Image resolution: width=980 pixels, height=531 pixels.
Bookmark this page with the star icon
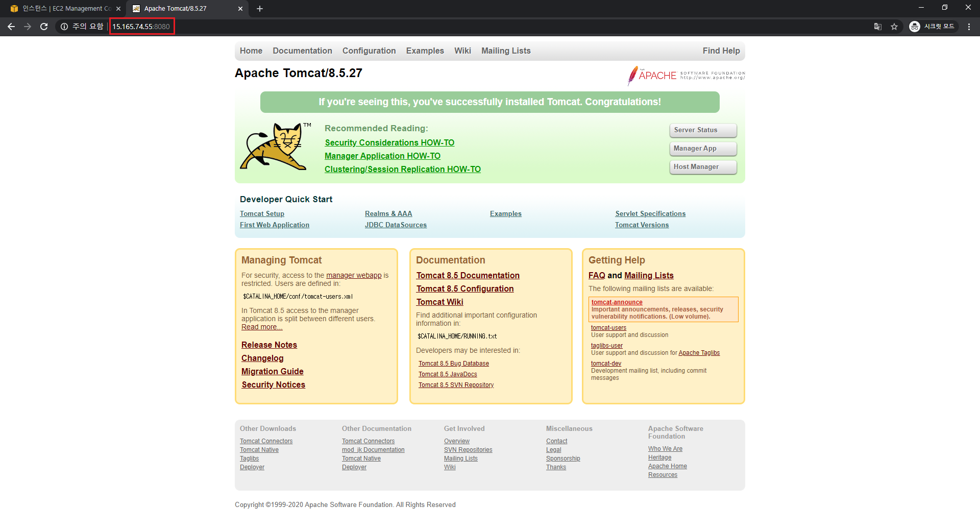pyautogui.click(x=894, y=27)
